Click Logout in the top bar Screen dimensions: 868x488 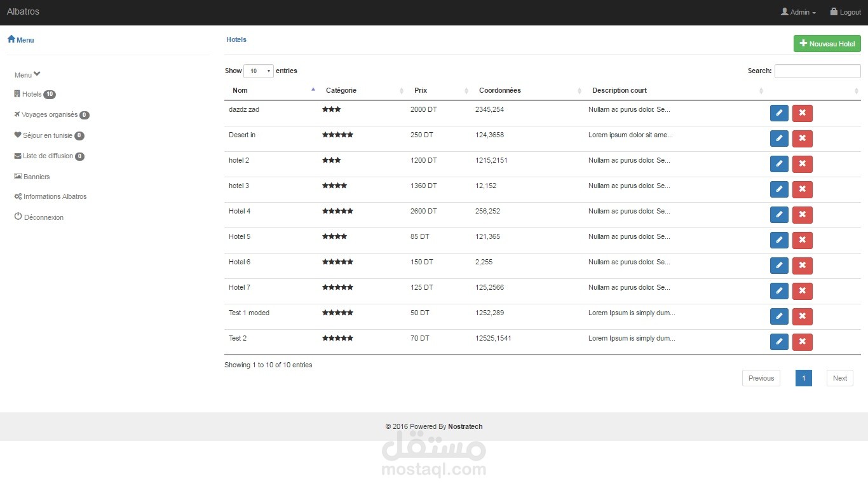pos(845,11)
